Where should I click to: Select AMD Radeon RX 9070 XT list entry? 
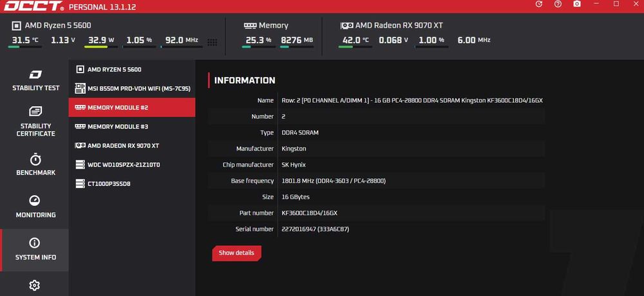[x=132, y=145]
